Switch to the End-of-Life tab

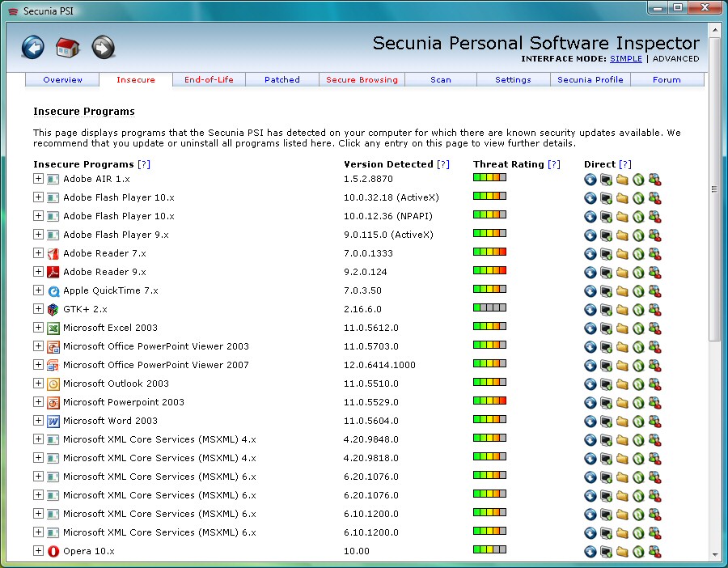point(209,79)
